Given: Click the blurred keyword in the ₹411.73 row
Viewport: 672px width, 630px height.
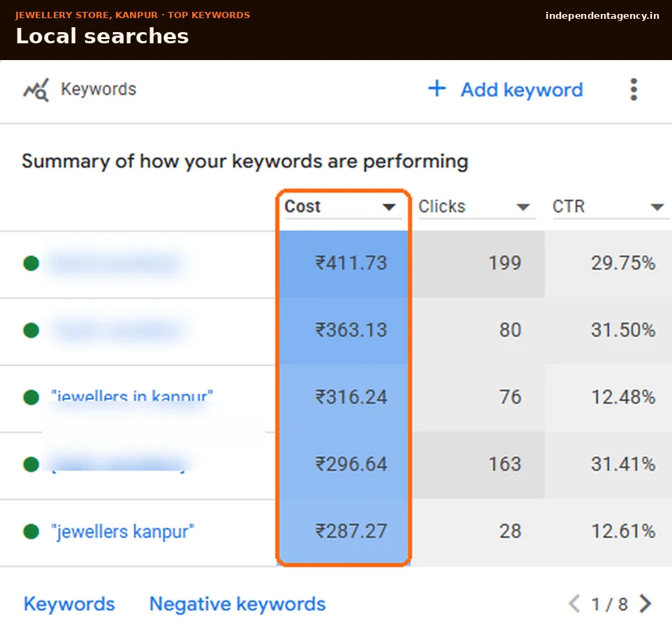Looking at the screenshot, I should point(116,263).
